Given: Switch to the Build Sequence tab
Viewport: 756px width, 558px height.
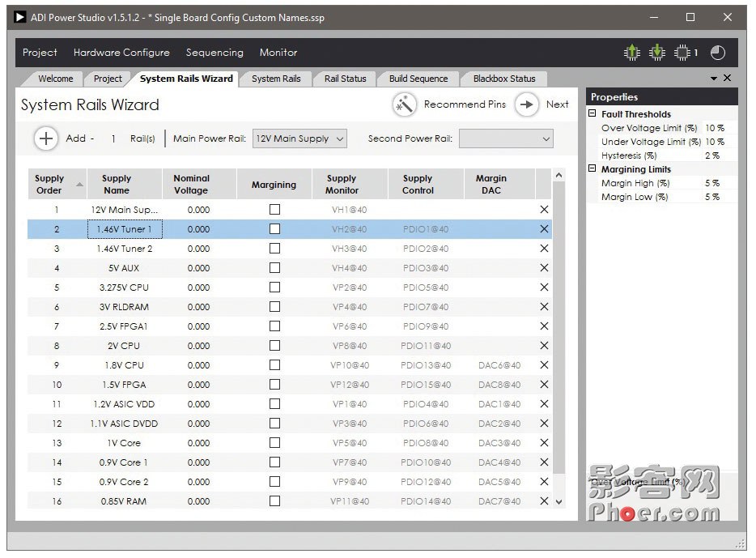Looking at the screenshot, I should click(x=418, y=79).
